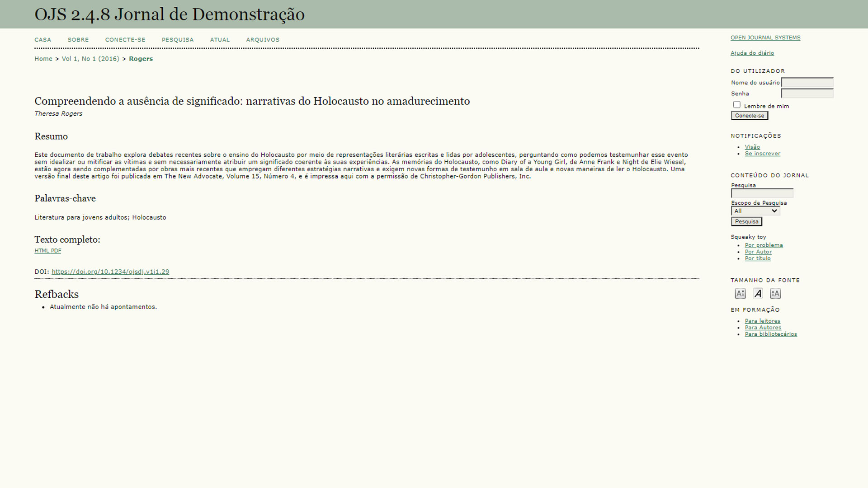Open ARQUIVOS in the navigation bar

(x=263, y=40)
